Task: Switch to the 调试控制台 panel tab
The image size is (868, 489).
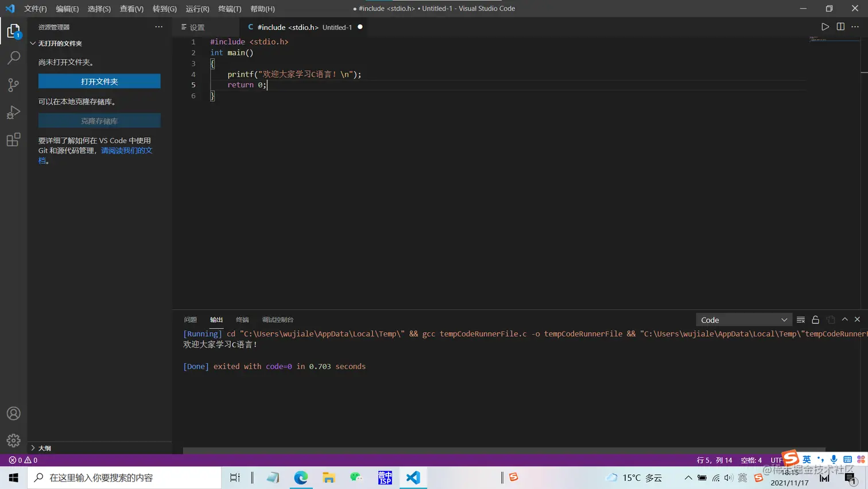Action: click(278, 319)
